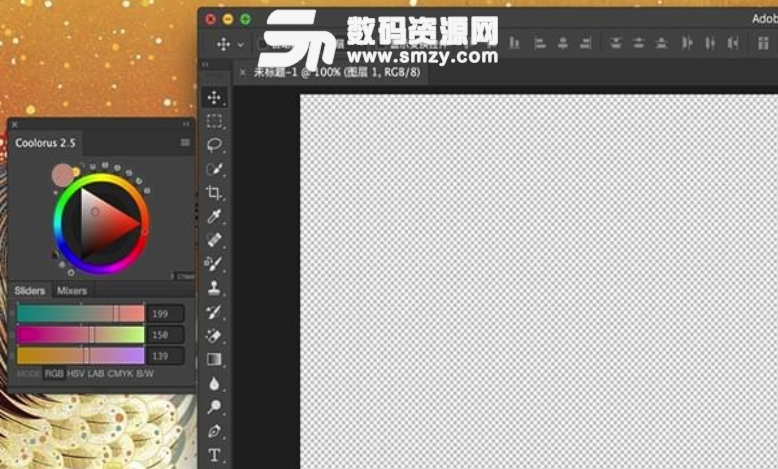778x469 pixels.
Task: Choose CMYK slider mode
Action: [120, 374]
